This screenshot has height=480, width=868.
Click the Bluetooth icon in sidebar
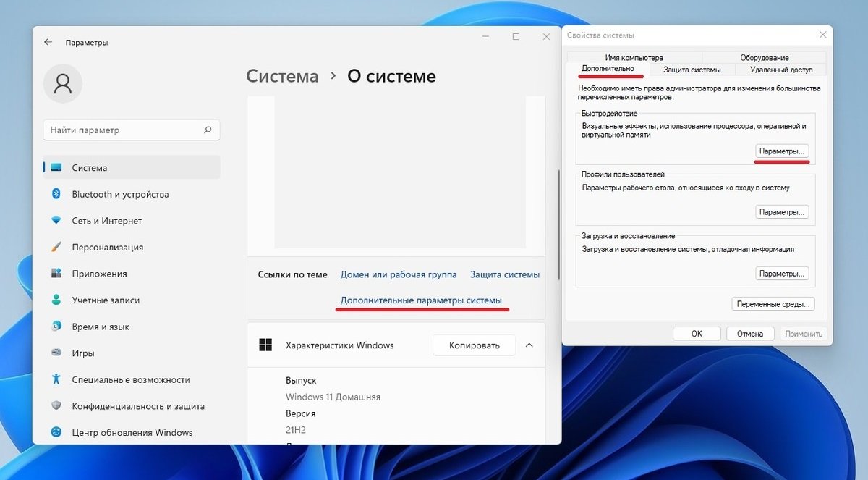(56, 194)
